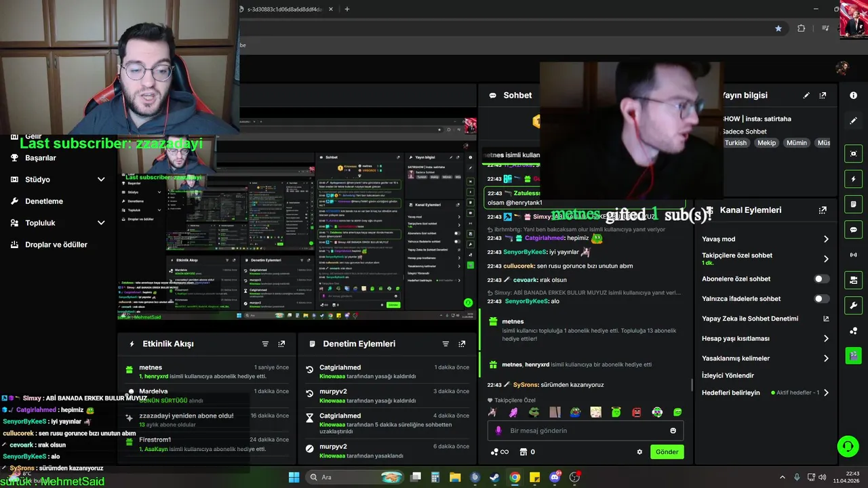This screenshot has height=488, width=868.
Task: Pop out the Denetim Eylemleri panel
Action: (x=462, y=344)
